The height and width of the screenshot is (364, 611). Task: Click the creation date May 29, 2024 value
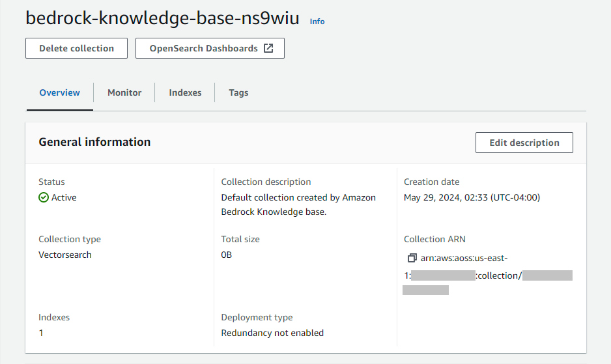[x=472, y=197]
